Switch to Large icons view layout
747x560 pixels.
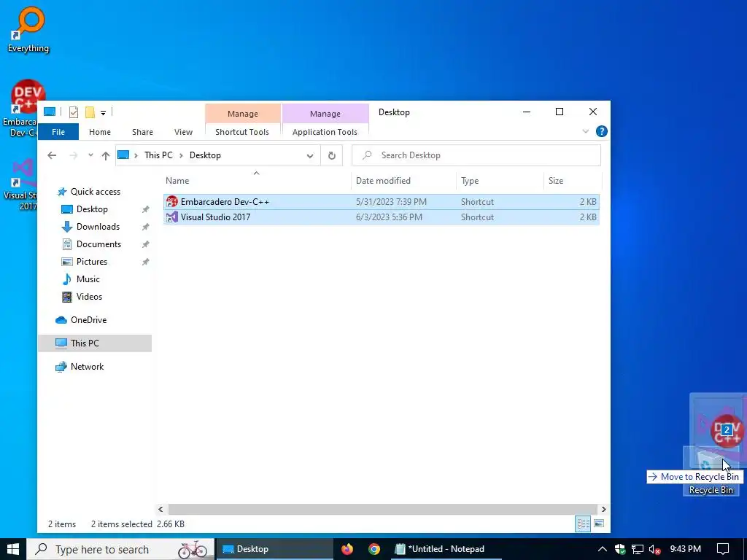coord(599,524)
